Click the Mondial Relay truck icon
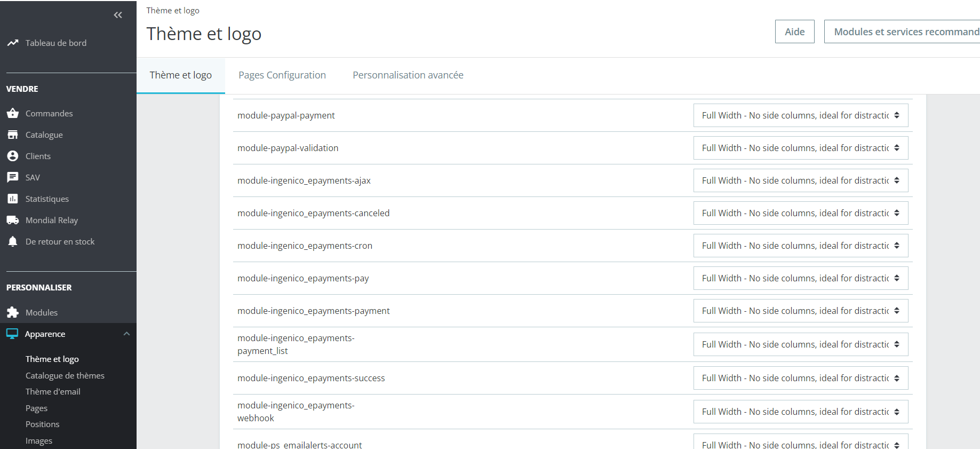 point(13,220)
